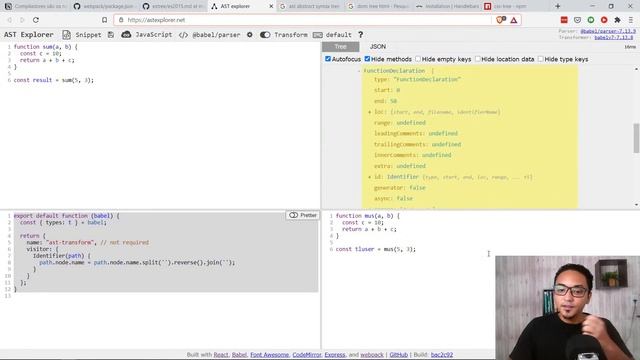
Task: Switch to the ast abstract syntax tree tab
Action: [x=310, y=7]
